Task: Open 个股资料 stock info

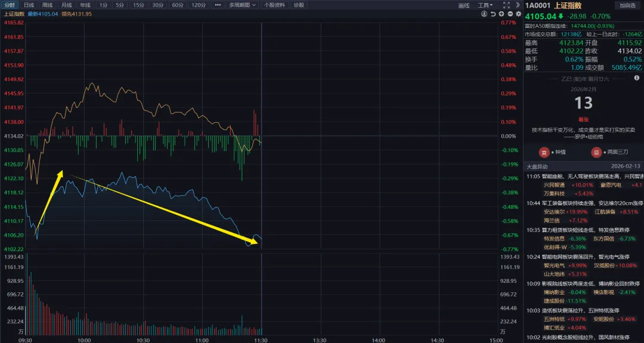Action: click(x=274, y=5)
